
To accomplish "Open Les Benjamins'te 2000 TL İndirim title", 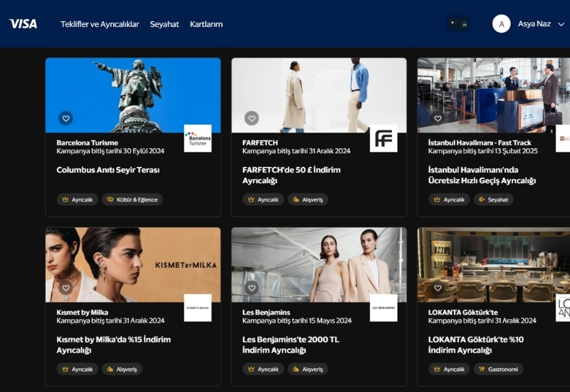I will tap(291, 345).
